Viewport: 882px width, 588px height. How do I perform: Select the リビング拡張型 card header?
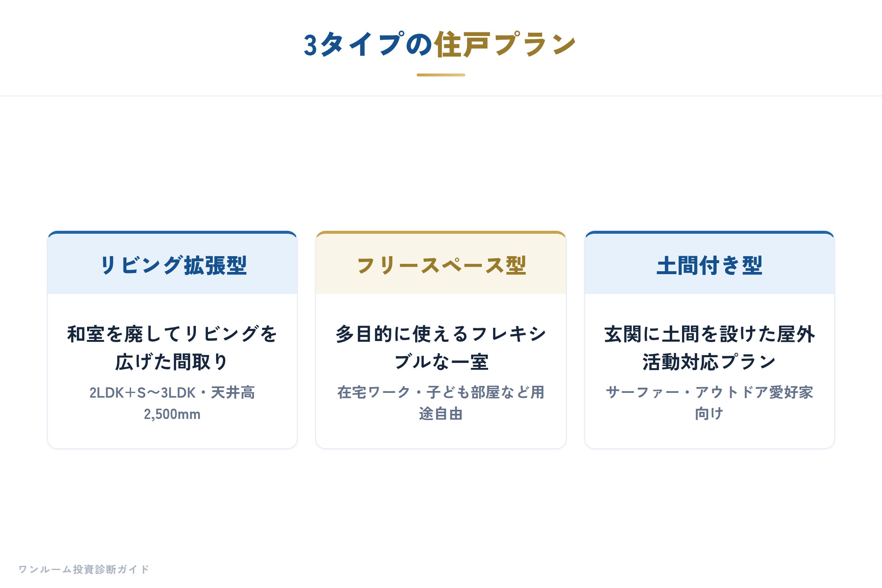(172, 264)
